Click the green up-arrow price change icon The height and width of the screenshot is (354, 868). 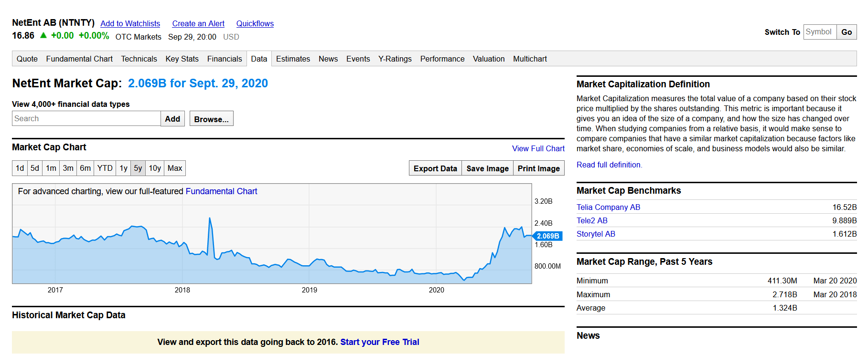[x=43, y=35]
